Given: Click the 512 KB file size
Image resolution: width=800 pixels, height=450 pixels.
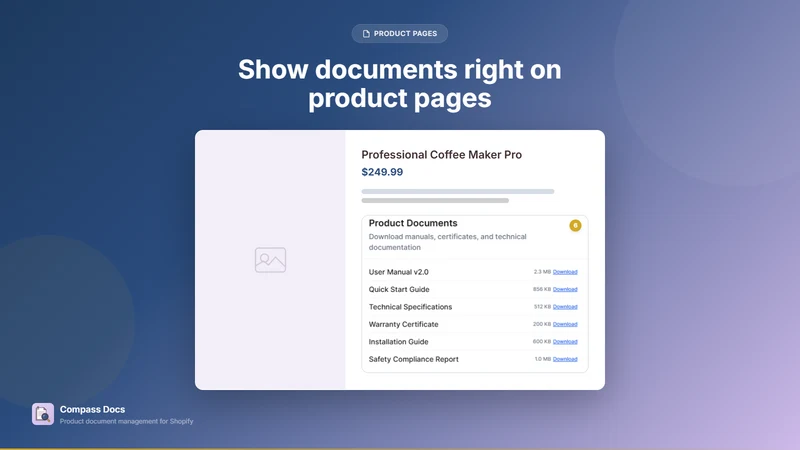Looking at the screenshot, I should point(542,307).
